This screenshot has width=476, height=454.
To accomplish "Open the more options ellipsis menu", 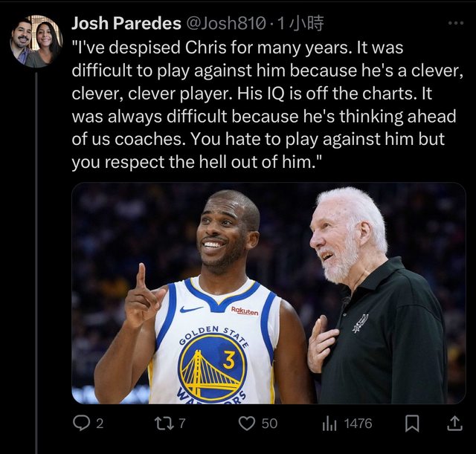I will pos(454,23).
